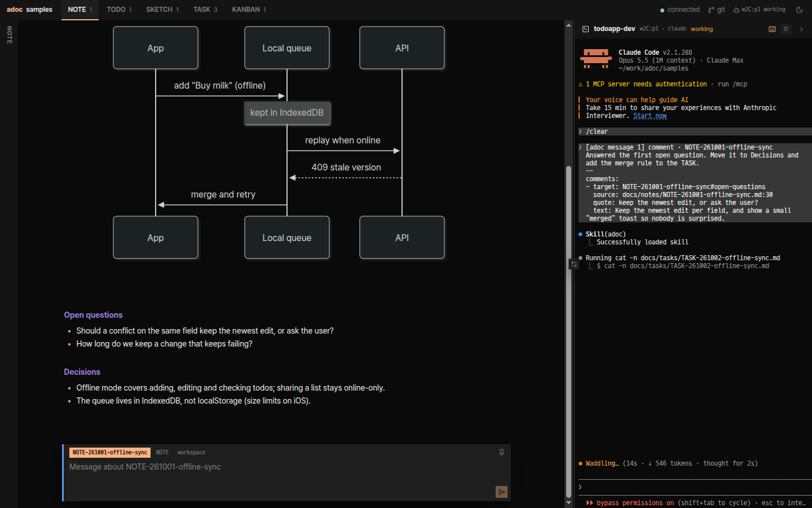Click the 0 counter badge in the terminal header

click(x=785, y=29)
